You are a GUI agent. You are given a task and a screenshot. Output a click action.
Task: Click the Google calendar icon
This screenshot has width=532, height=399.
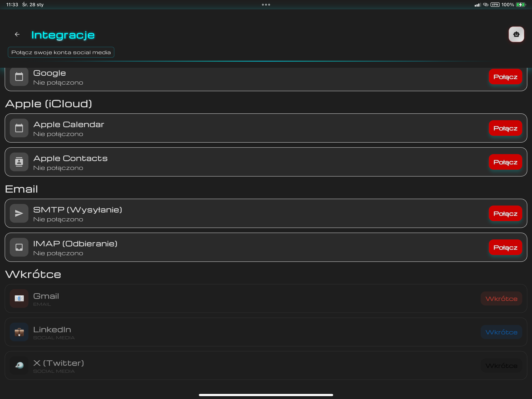[x=19, y=77]
